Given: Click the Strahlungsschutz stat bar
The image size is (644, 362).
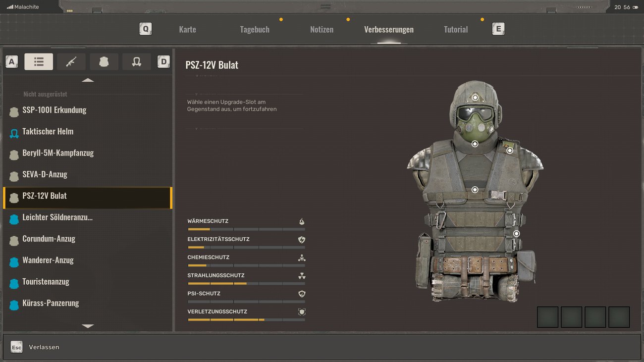Looking at the screenshot, I should pos(246,283).
